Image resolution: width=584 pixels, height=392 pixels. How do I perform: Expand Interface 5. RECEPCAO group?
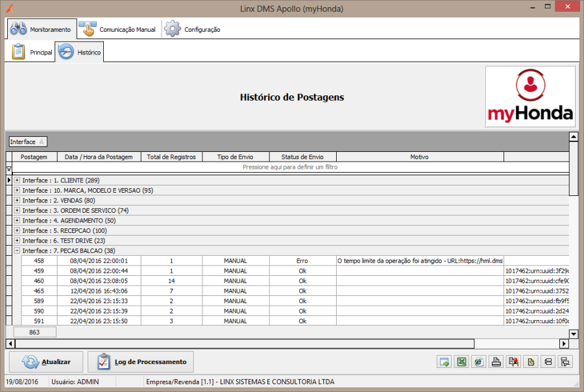coord(17,230)
